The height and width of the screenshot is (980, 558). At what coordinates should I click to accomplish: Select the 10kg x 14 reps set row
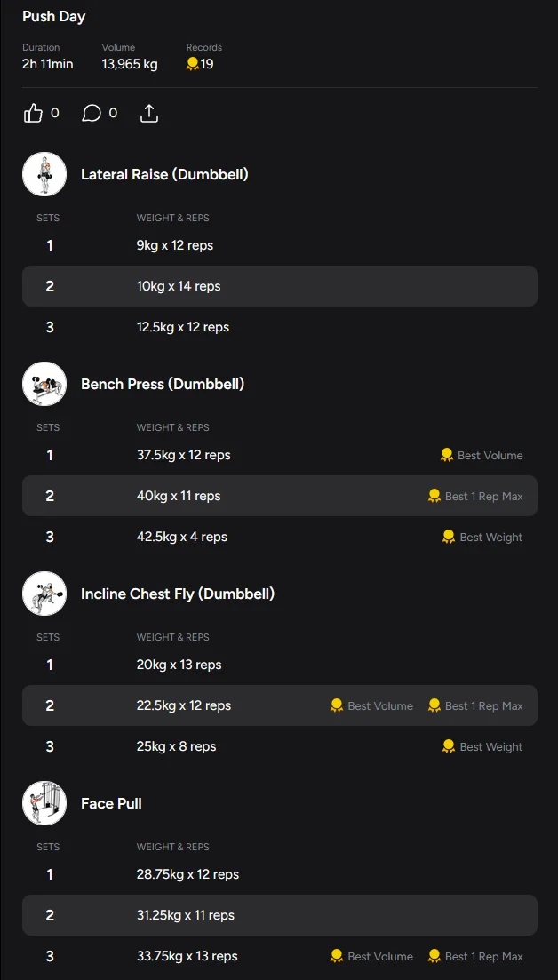click(279, 286)
